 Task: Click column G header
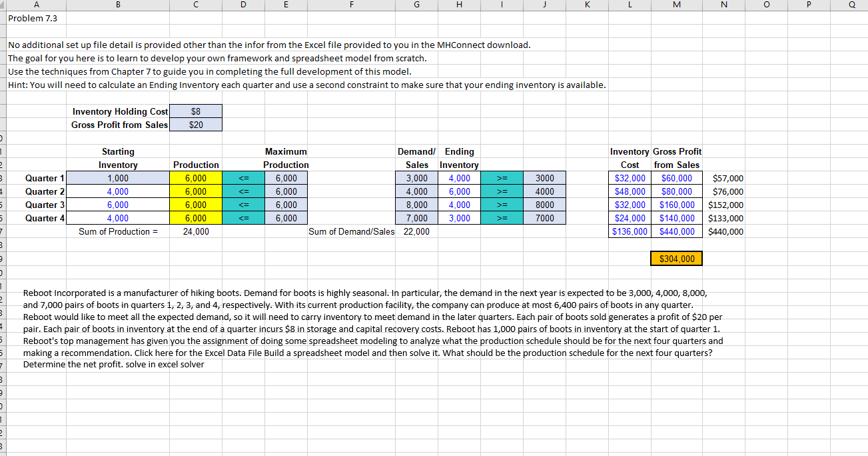[x=416, y=5]
